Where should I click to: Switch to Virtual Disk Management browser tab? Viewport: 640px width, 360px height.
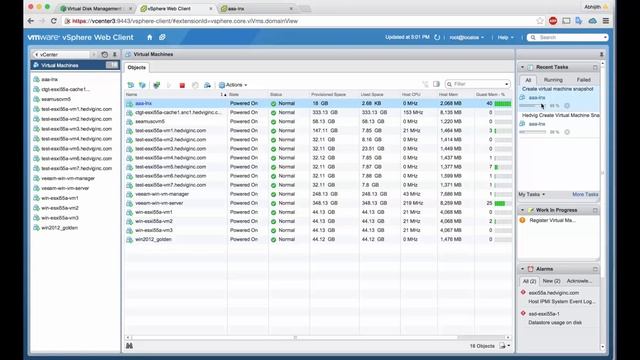tap(95, 8)
